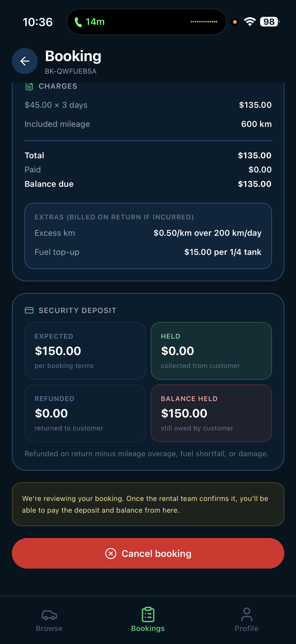Tap the Profile person icon

click(247, 615)
